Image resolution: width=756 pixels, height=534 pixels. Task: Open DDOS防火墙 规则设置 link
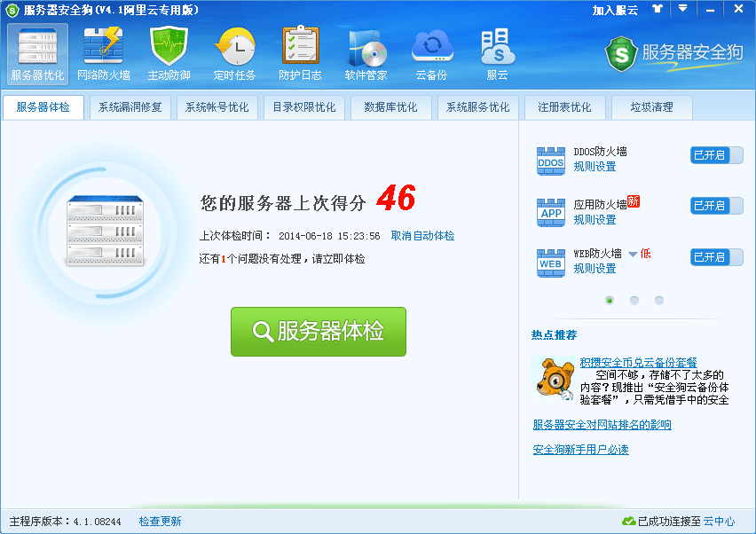(x=595, y=167)
